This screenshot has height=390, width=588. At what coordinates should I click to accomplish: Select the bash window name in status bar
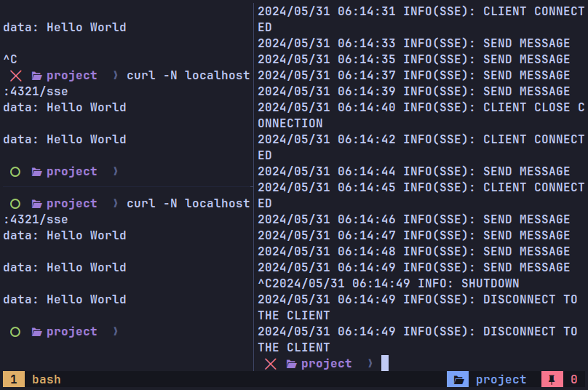(47, 380)
